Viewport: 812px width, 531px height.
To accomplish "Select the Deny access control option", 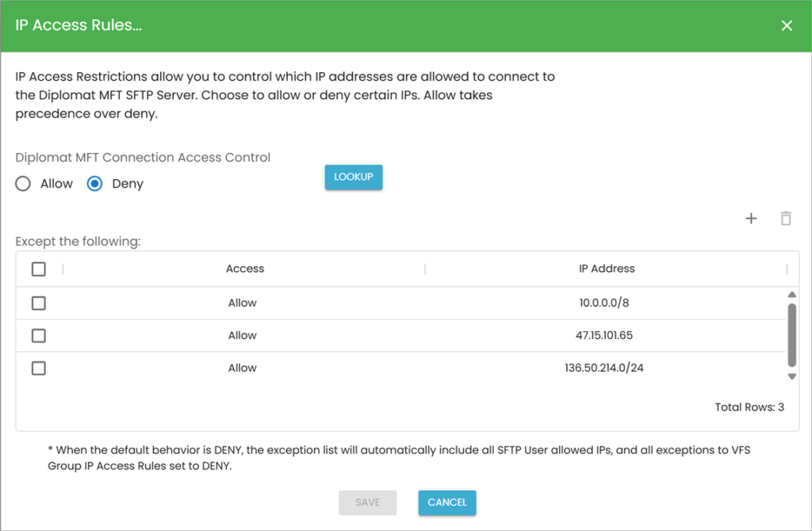I will coord(94,183).
